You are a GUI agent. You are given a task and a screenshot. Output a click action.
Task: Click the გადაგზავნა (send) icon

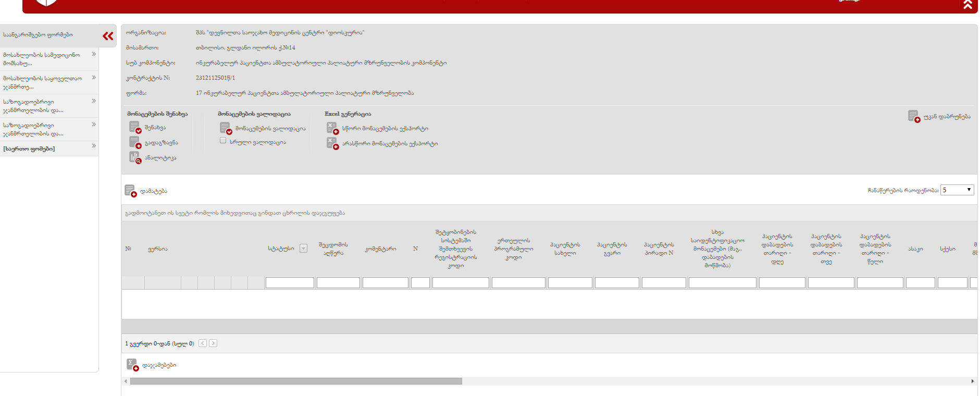click(135, 142)
